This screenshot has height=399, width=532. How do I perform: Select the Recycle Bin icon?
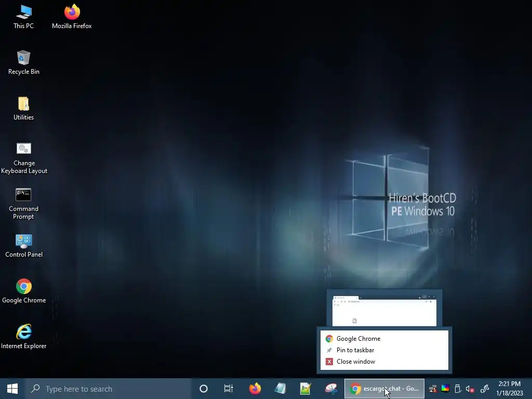tap(24, 63)
